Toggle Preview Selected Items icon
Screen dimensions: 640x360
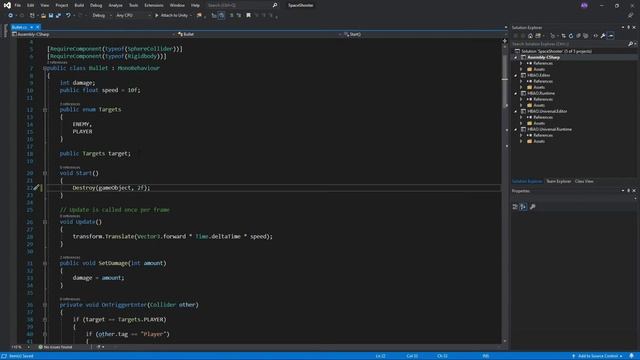[x=611, y=36]
